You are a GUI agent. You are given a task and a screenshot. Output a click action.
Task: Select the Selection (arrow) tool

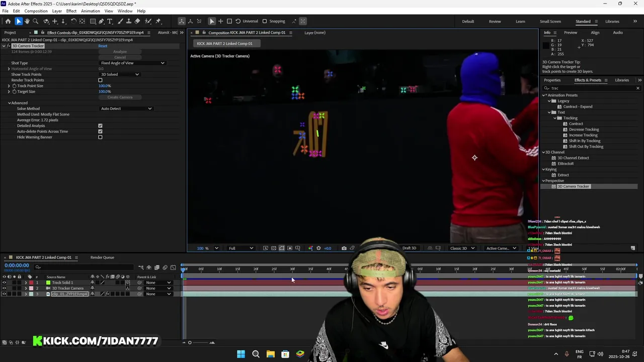19,21
